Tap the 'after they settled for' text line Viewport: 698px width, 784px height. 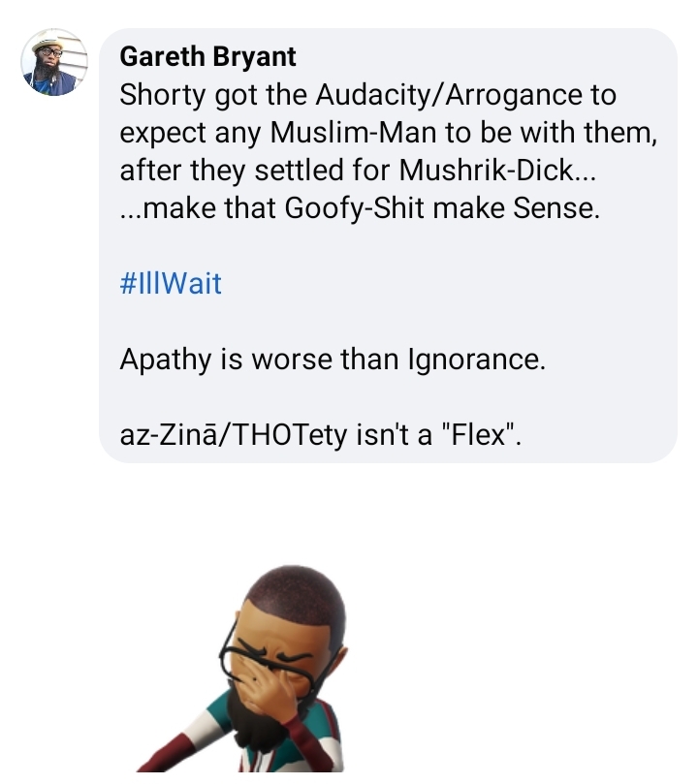pyautogui.click(x=358, y=170)
